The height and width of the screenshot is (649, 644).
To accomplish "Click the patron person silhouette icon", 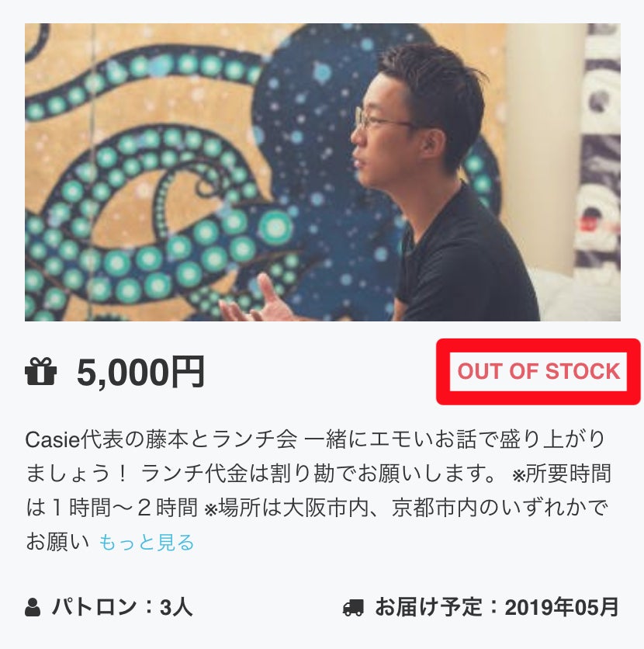I will (x=33, y=607).
